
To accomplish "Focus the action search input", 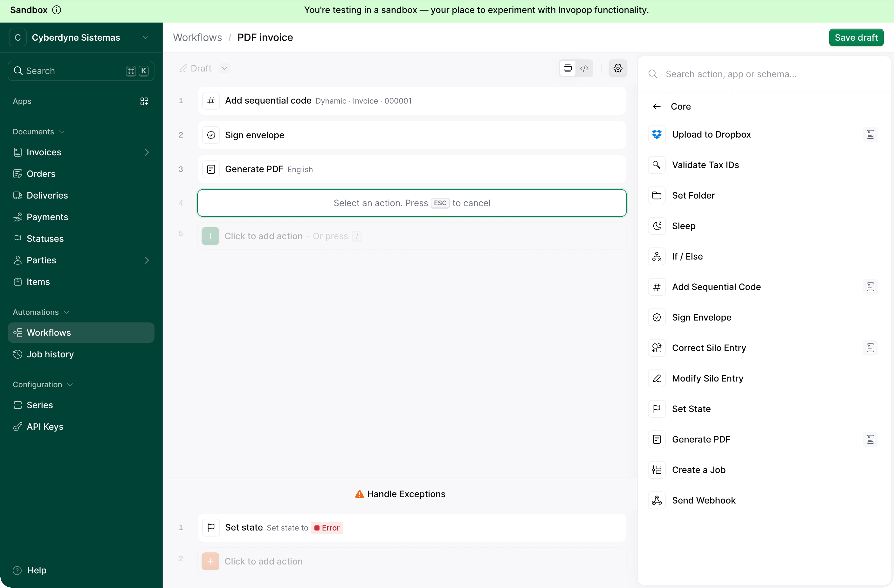I will click(x=764, y=74).
